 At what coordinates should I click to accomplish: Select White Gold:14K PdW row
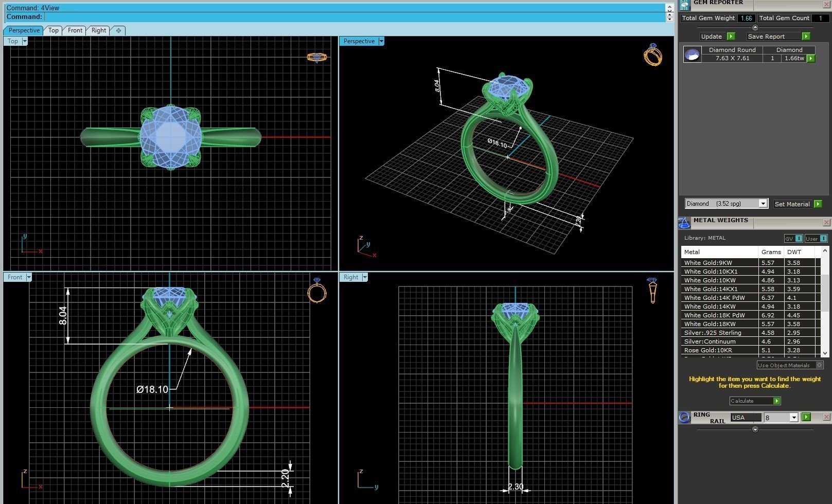(750, 298)
